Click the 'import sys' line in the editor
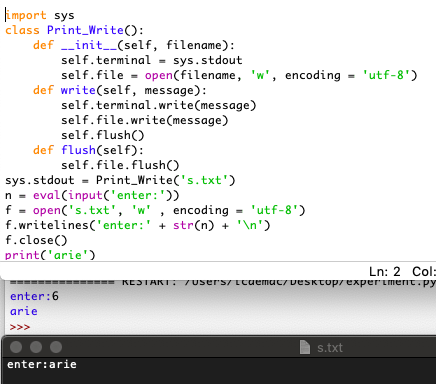Image resolution: width=436 pixels, height=384 pixels. click(x=40, y=15)
